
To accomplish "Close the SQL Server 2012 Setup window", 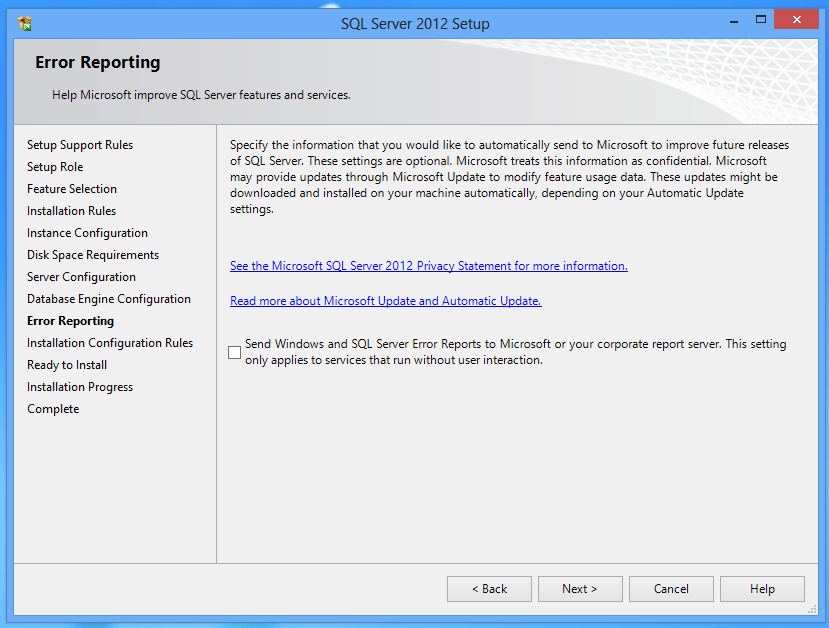I will (x=796, y=20).
